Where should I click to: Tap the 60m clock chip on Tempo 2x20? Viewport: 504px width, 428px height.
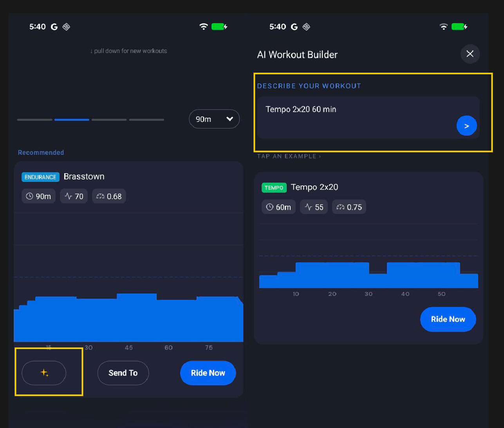[x=278, y=207]
